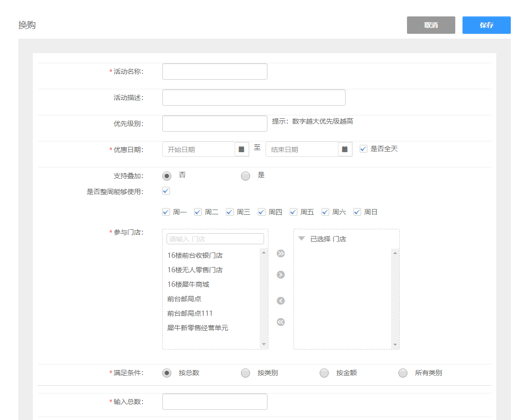Image resolution: width=519 pixels, height=420 pixels.
Task: Select the 按类别 condition radio
Action: [246, 373]
